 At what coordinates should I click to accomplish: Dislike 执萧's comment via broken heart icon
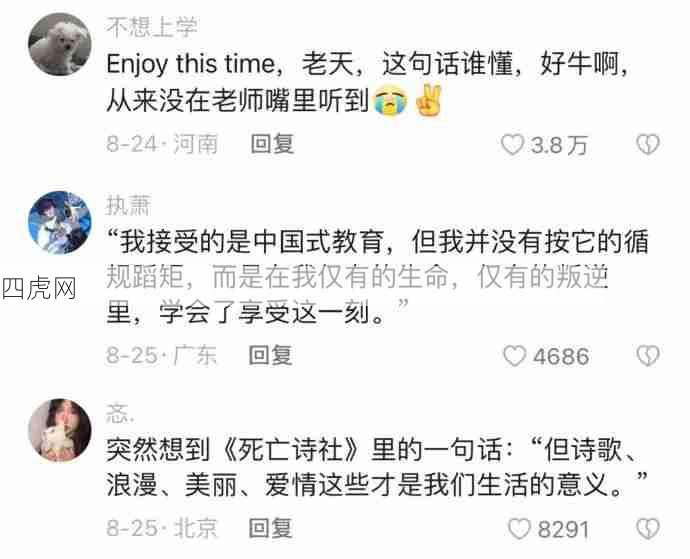(648, 356)
